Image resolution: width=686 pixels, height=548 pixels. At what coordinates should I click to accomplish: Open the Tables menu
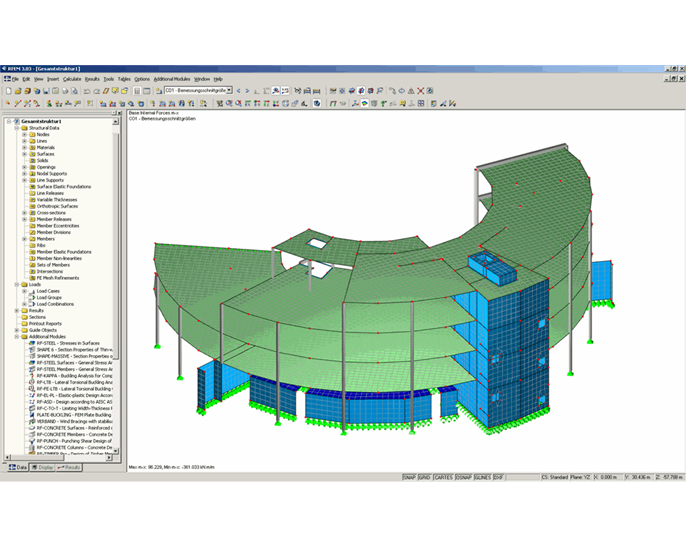coord(124,79)
